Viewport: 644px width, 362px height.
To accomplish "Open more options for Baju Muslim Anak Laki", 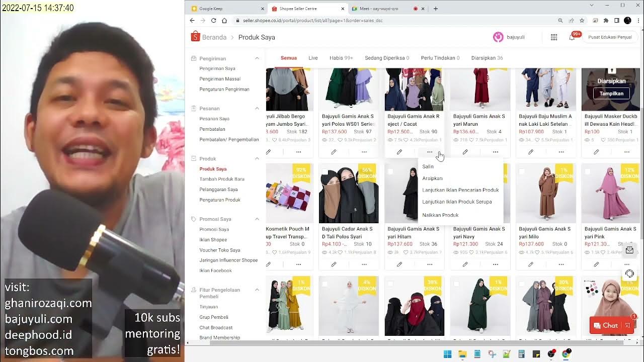I will 561,152.
